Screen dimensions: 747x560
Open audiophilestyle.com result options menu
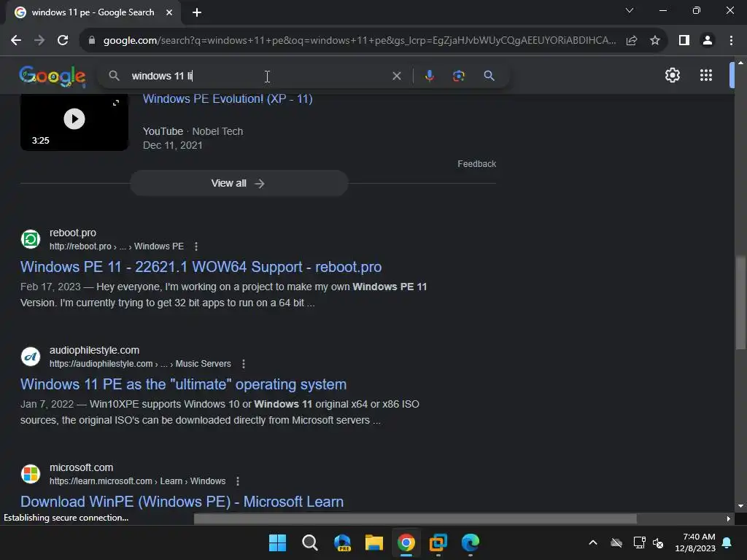244,364
